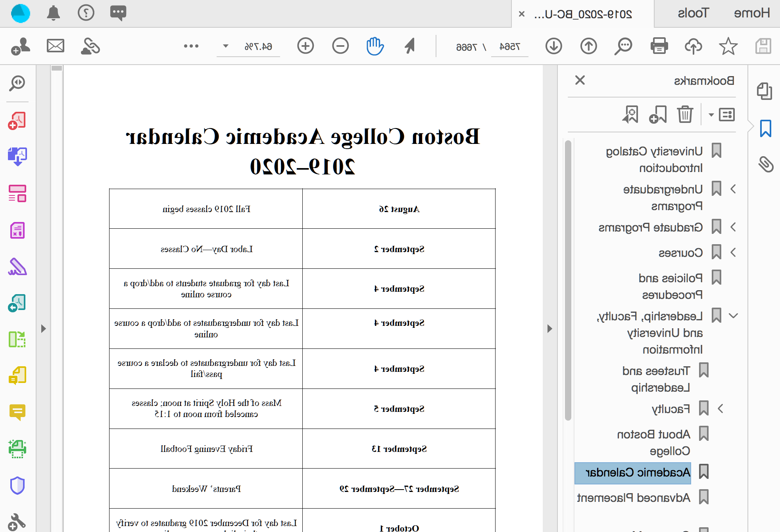Send file by email envelope icon
Viewport: 780px width, 532px height.
click(x=56, y=46)
